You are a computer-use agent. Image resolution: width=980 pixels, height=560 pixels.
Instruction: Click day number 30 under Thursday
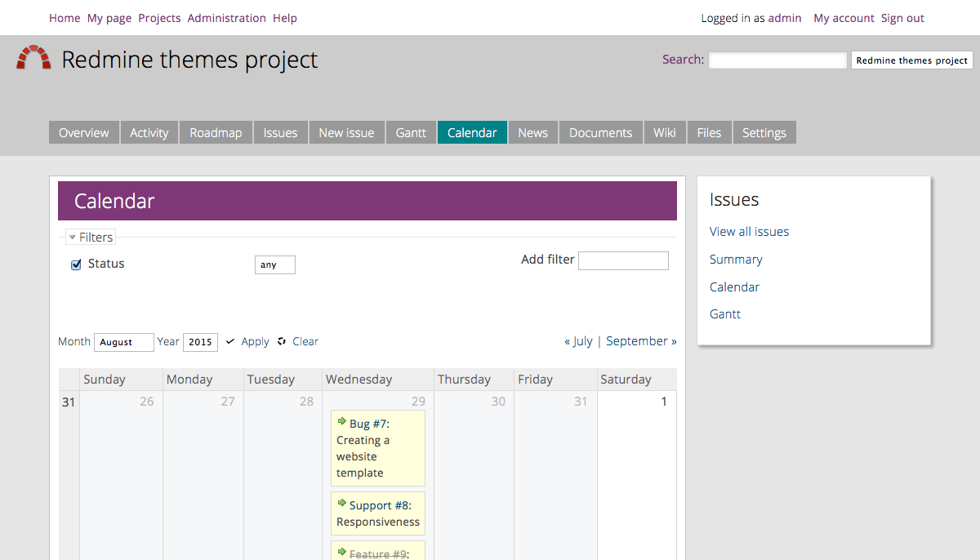click(498, 402)
